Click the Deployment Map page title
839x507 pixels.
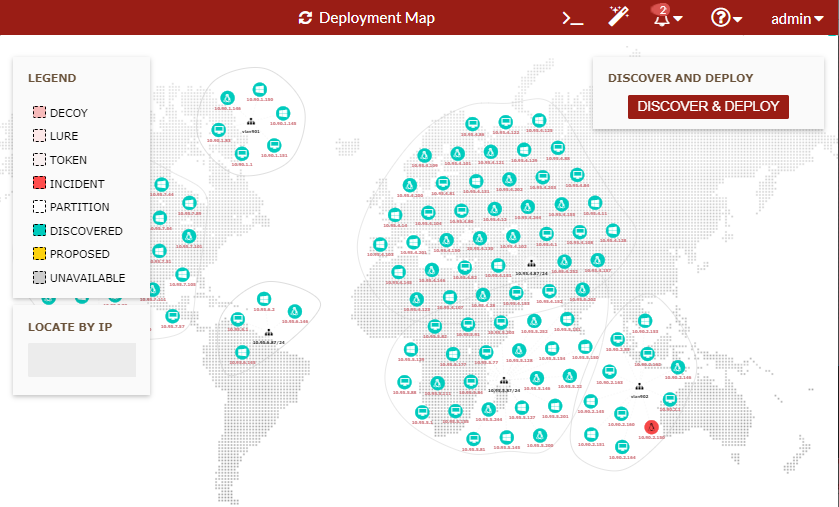376,18
